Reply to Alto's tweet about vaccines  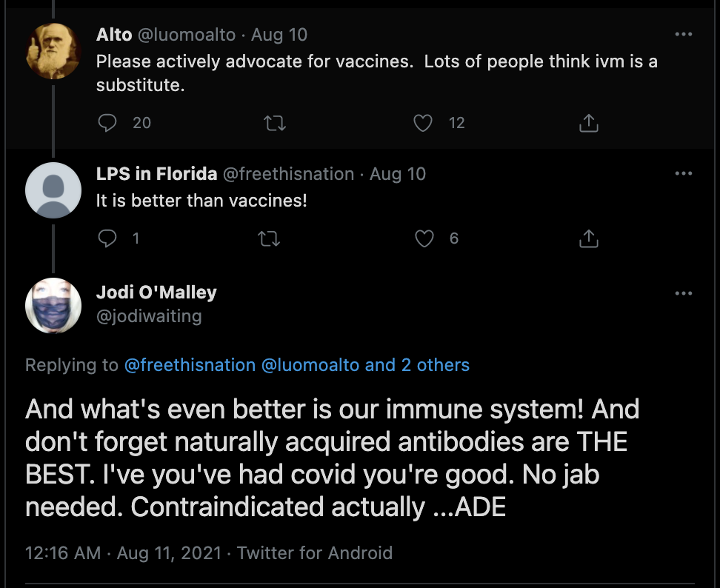(108, 123)
